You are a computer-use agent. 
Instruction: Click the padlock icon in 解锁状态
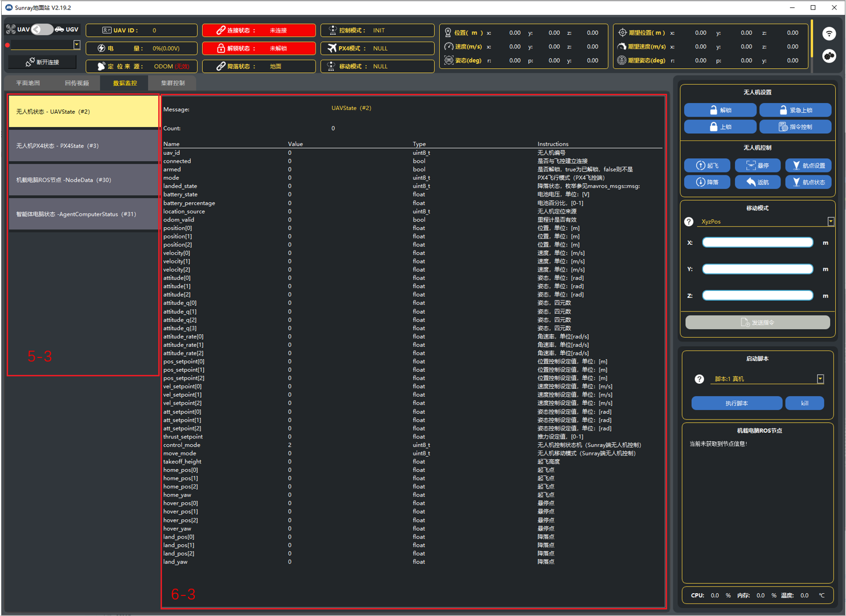point(220,48)
